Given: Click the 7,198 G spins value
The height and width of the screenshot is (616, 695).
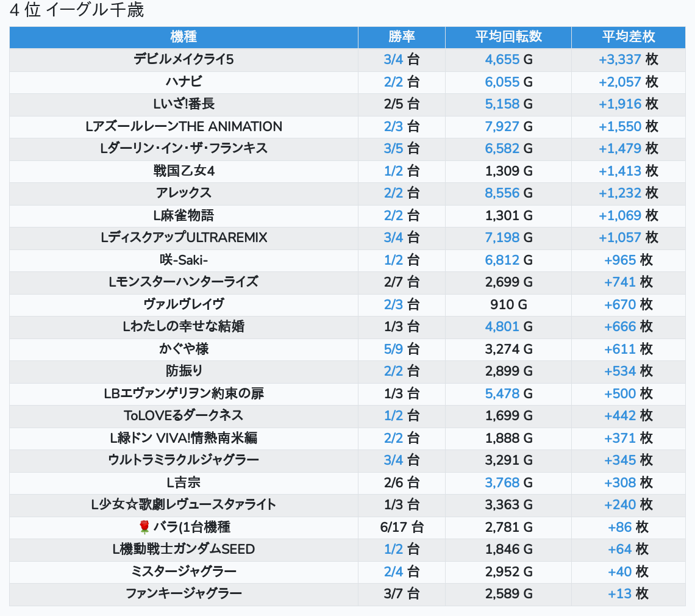Looking at the screenshot, I should [x=508, y=237].
